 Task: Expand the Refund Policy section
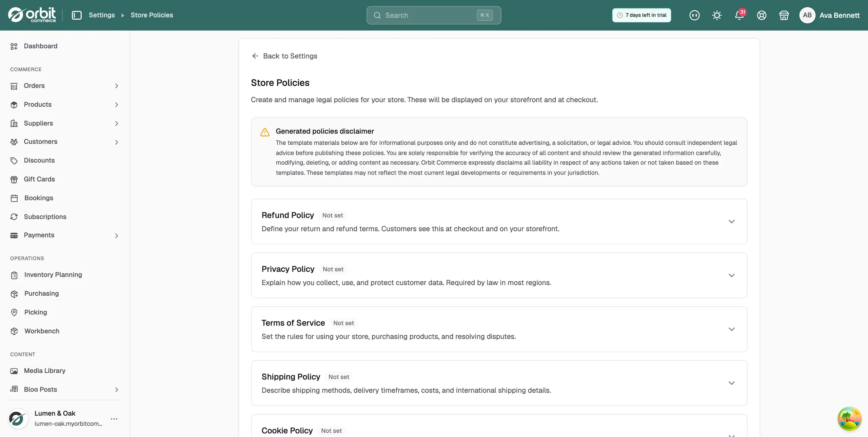[731, 222]
